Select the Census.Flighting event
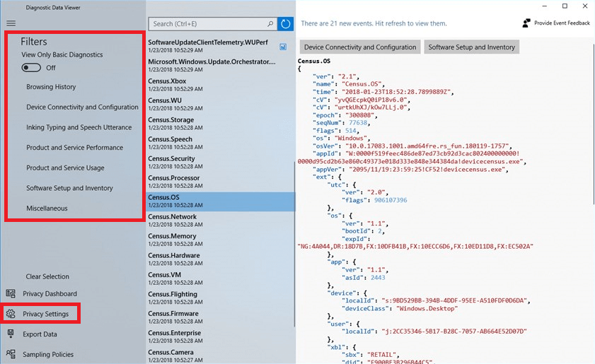 (x=220, y=298)
